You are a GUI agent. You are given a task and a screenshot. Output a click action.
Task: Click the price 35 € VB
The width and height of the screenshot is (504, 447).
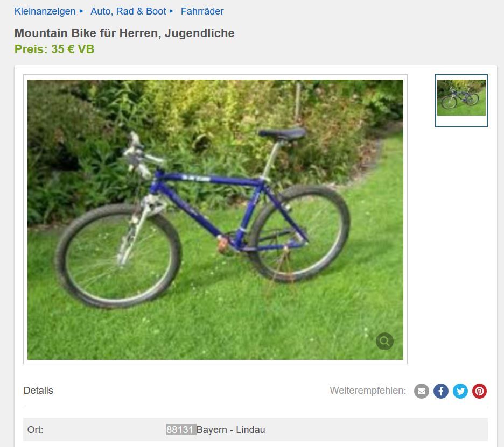coord(54,49)
